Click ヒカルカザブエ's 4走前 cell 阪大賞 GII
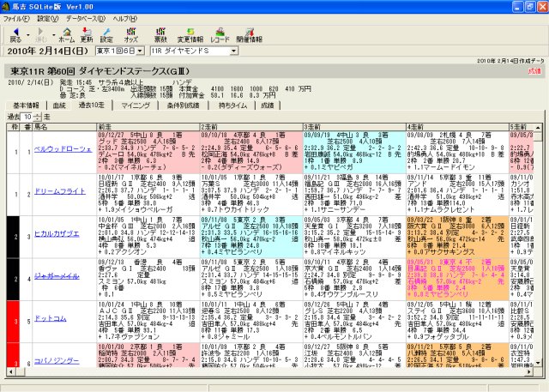Viewport: 549px width, 392px height. point(457,237)
